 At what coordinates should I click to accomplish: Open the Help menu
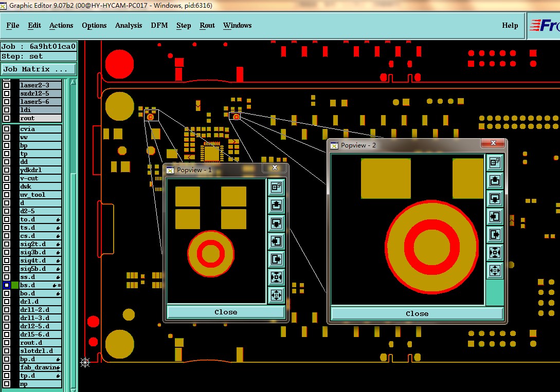(510, 25)
